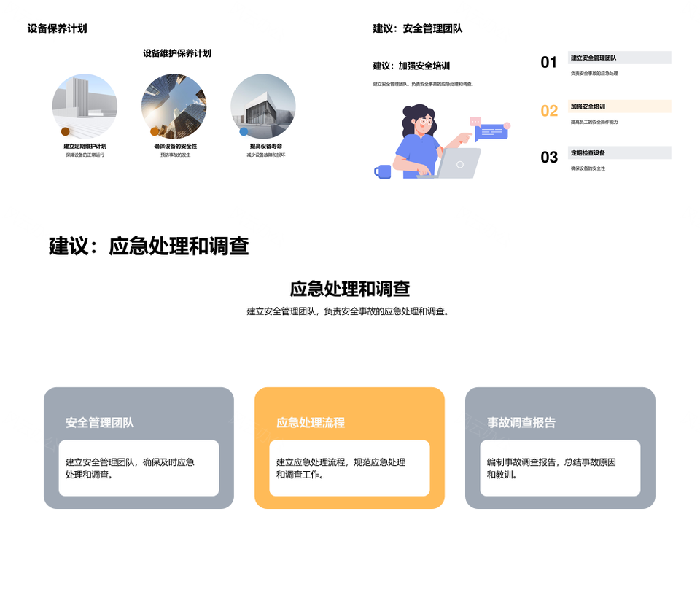The height and width of the screenshot is (595, 700).
Task: Click the 事故调查报告 card header
Action: point(521,422)
